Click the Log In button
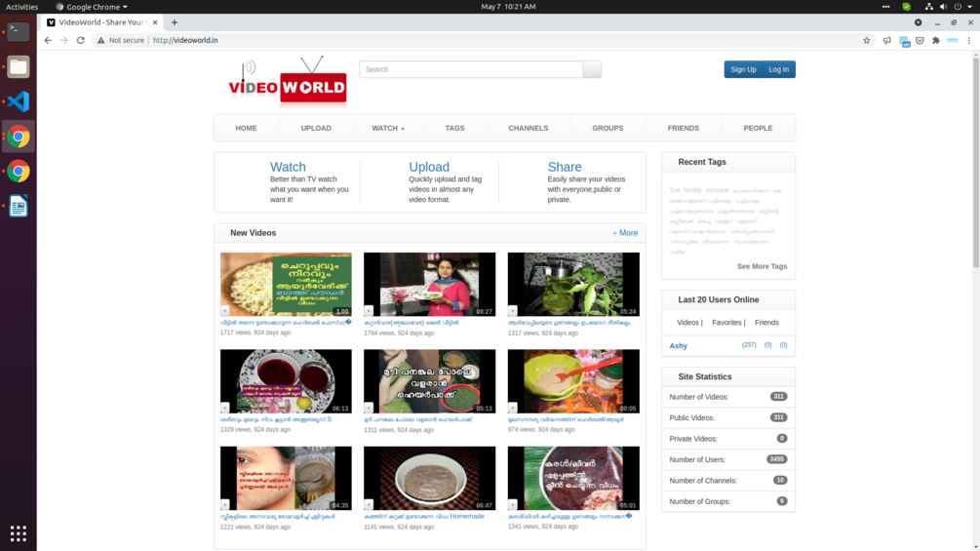The height and width of the screenshot is (551, 980). click(x=779, y=69)
